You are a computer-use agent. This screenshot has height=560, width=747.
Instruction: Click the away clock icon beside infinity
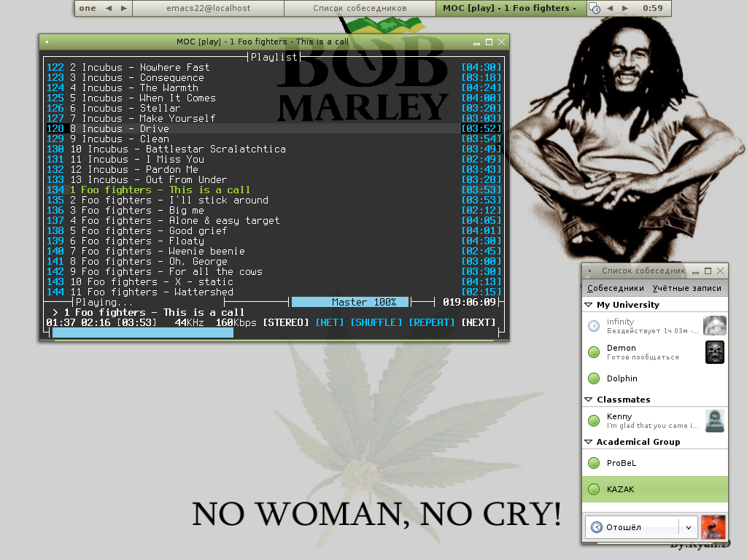594,326
